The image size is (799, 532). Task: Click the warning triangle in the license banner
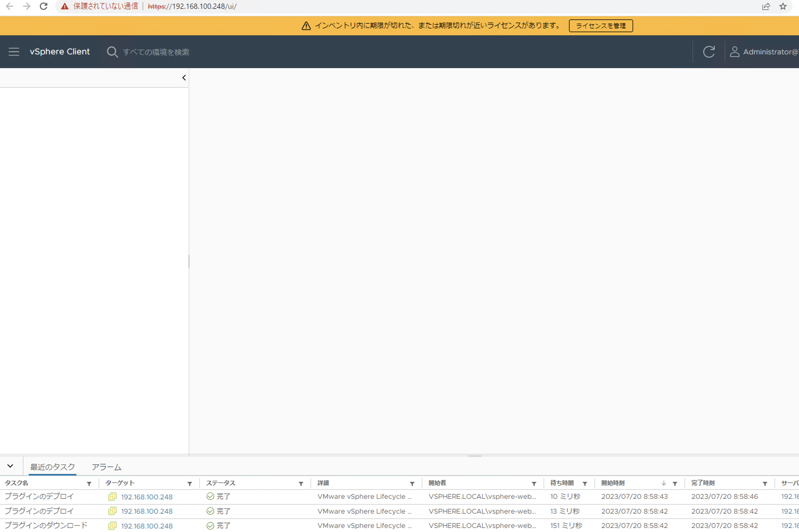click(306, 25)
